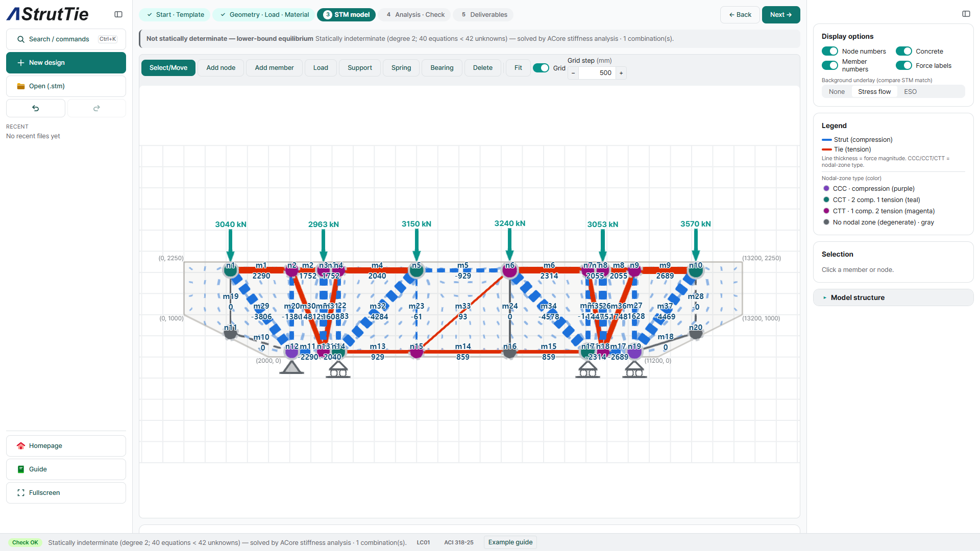Select the pinned support triangle under node n12
The image size is (980, 551).
pyautogui.click(x=291, y=367)
